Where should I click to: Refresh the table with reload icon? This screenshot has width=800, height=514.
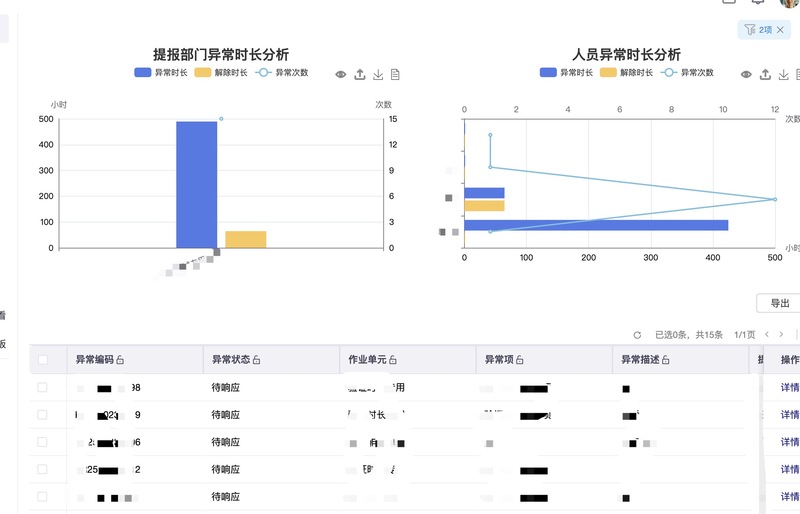pos(637,335)
